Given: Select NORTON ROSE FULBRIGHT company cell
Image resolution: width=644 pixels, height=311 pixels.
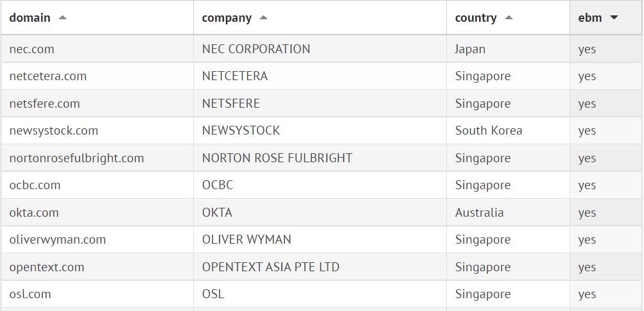Looking at the screenshot, I should 277,158.
